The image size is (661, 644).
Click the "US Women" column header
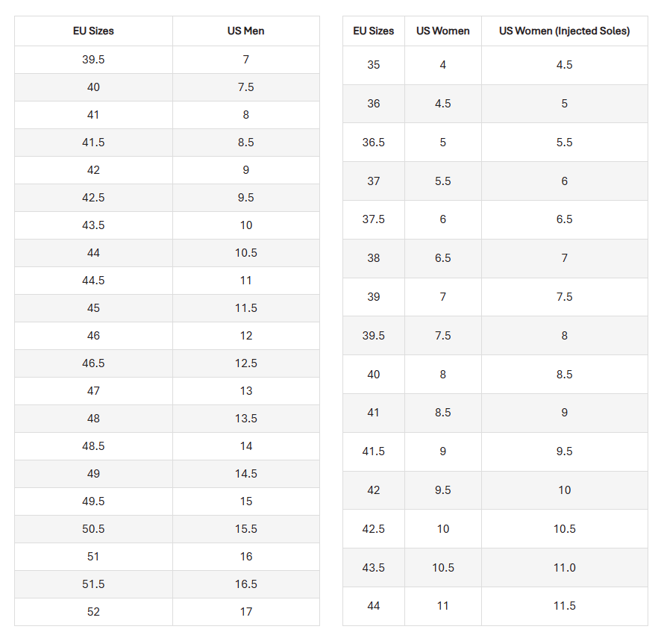point(442,31)
